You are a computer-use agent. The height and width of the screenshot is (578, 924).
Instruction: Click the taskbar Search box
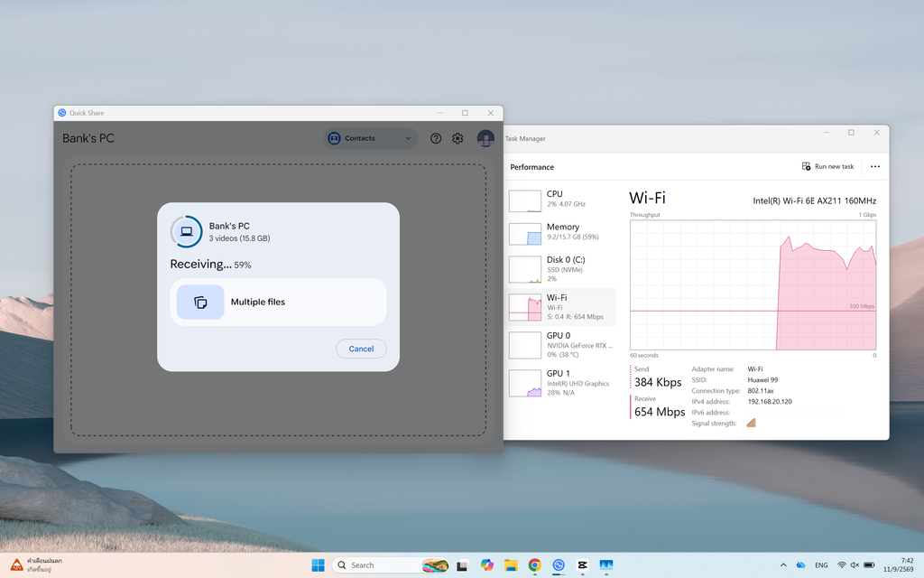coord(390,565)
